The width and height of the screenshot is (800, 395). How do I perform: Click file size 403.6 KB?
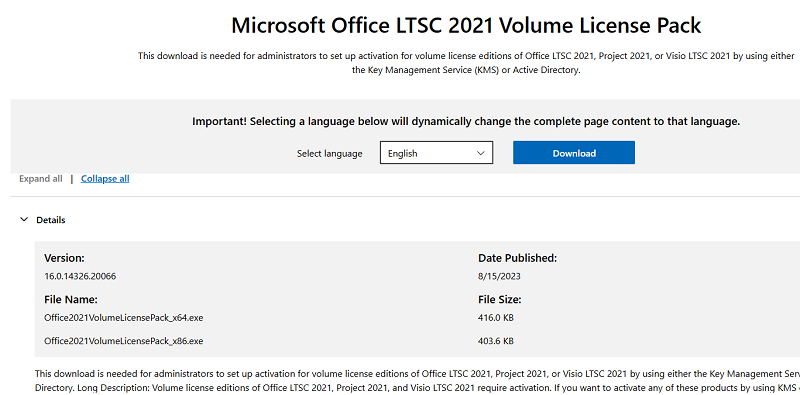[496, 340]
